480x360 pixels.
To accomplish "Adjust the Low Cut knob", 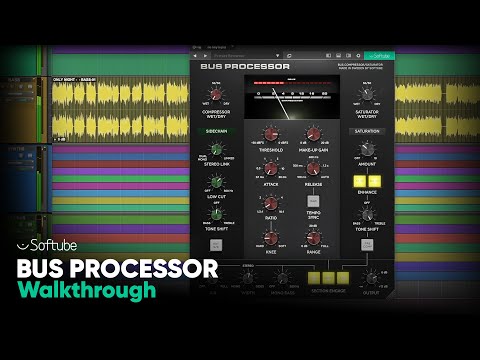I will [x=216, y=182].
